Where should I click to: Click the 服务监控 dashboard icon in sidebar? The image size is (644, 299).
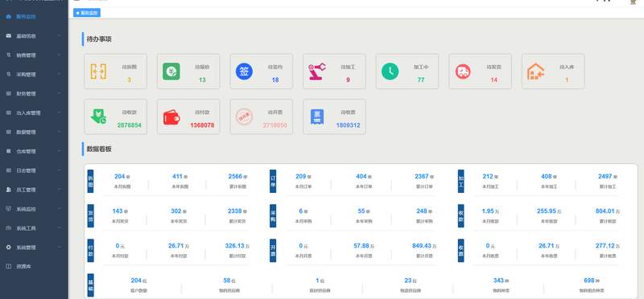(9, 17)
